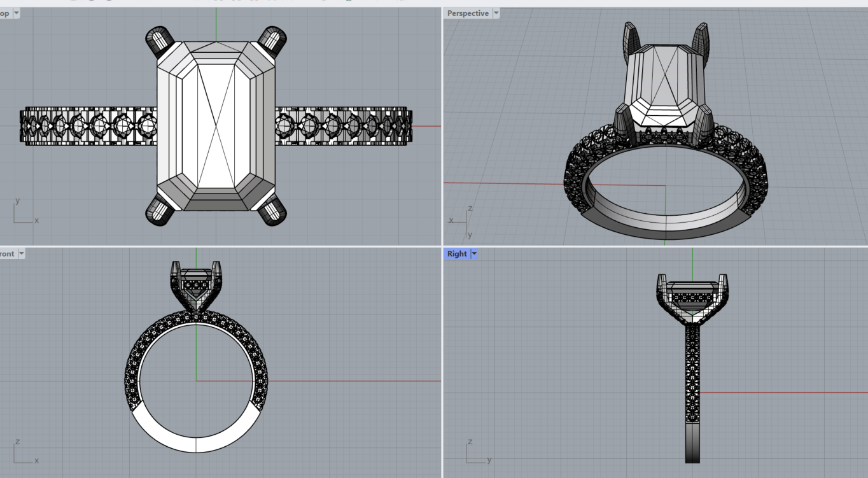Select the Front viewport title label

(7, 254)
